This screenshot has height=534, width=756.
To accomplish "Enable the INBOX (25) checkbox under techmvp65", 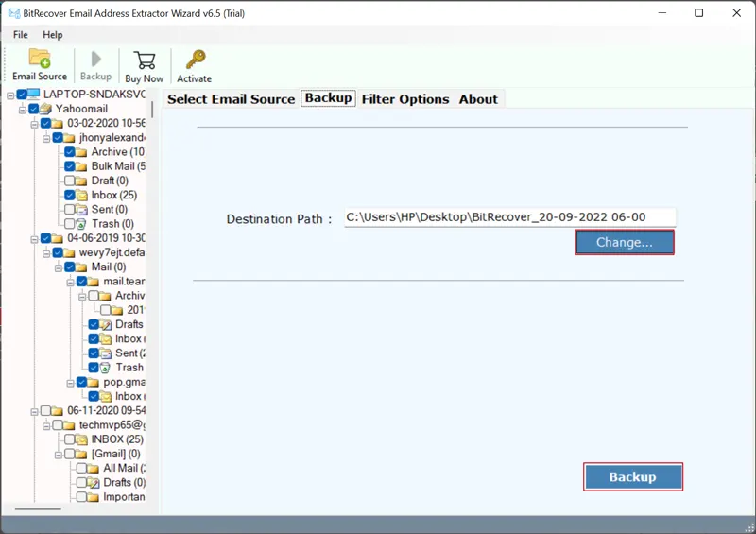I will tap(69, 439).
